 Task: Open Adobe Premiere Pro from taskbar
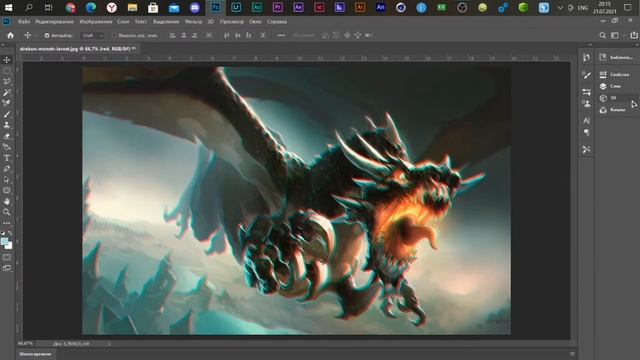tap(278, 7)
